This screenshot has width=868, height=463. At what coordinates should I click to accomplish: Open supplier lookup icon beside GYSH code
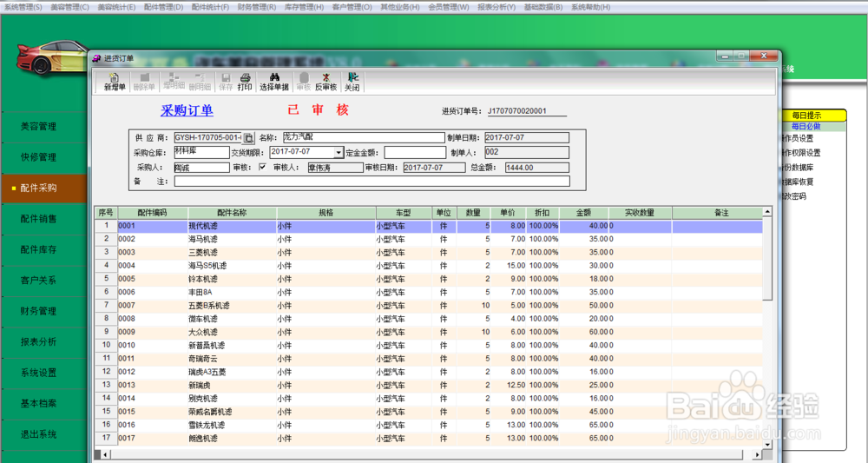tap(248, 138)
